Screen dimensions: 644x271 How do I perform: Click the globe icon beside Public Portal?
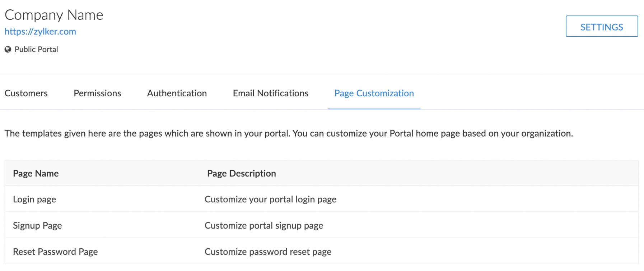[x=8, y=49]
